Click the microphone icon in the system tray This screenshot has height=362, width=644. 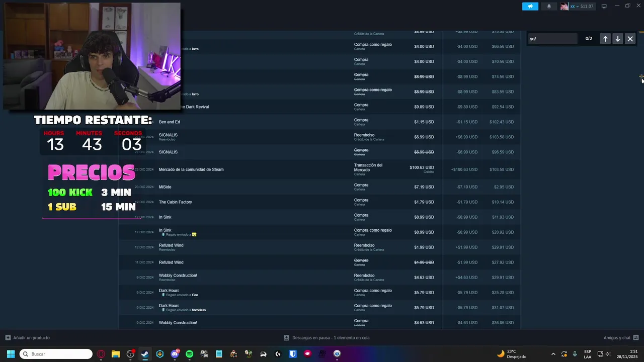575,354
